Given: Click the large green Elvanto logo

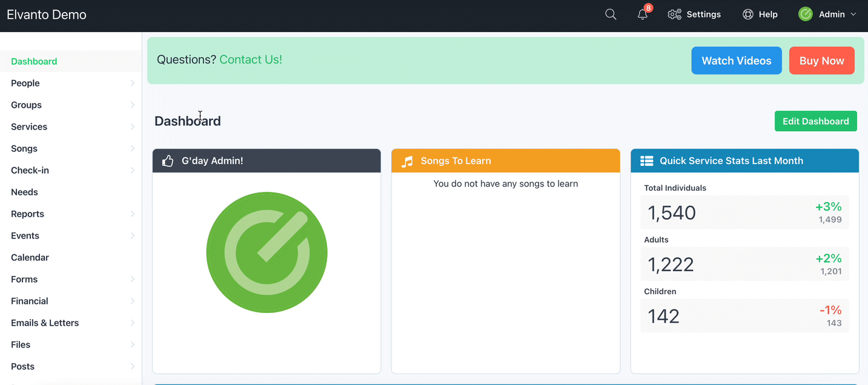Looking at the screenshot, I should coord(267,252).
